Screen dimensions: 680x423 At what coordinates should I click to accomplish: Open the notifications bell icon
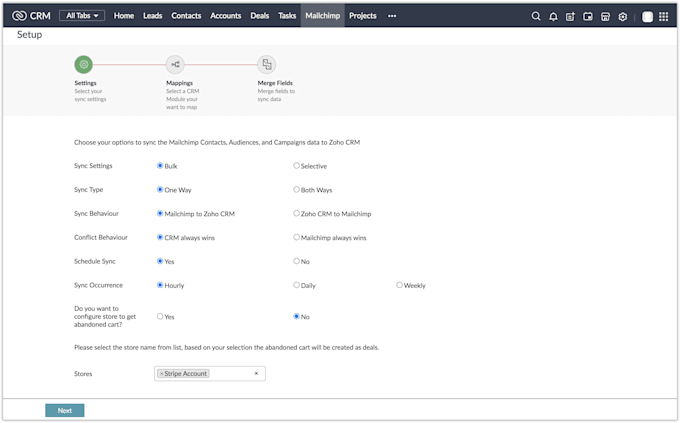(x=553, y=16)
